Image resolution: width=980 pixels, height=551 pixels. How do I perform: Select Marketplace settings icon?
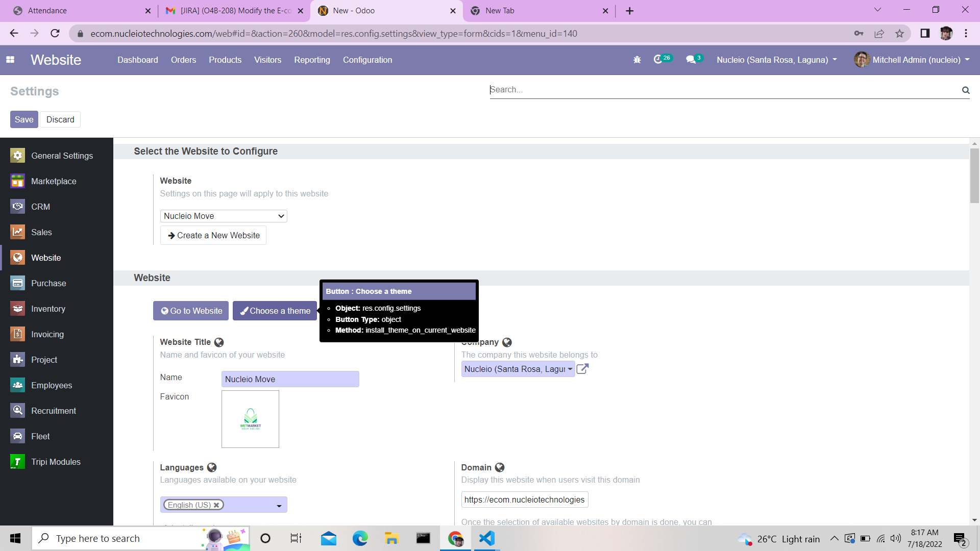(x=18, y=181)
